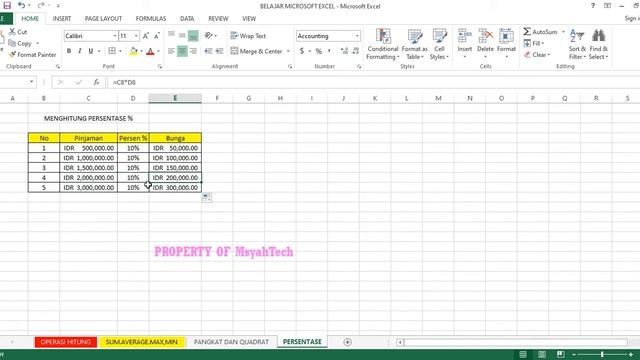Screen dimensions: 640x360
Task: Open the font color dropdown arrow
Action: point(158,51)
